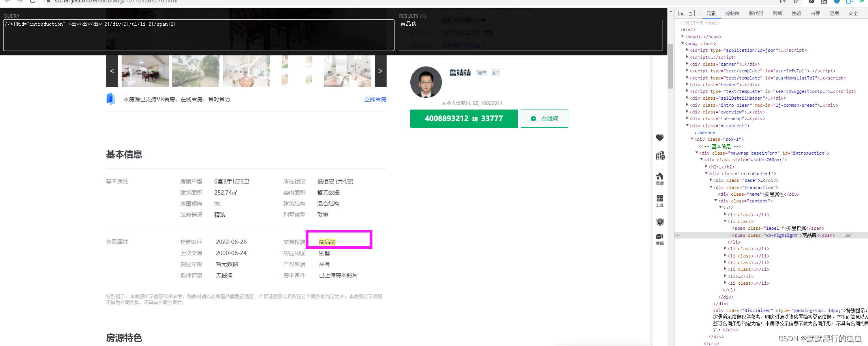
Task: Click the Se extension icon in browser toolbar
Action: 824,2
